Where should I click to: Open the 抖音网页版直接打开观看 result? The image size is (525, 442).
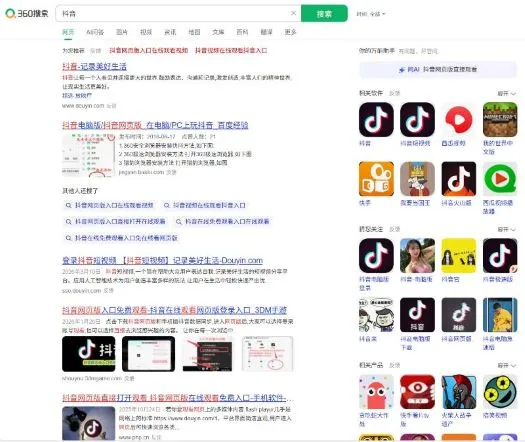coord(177,398)
